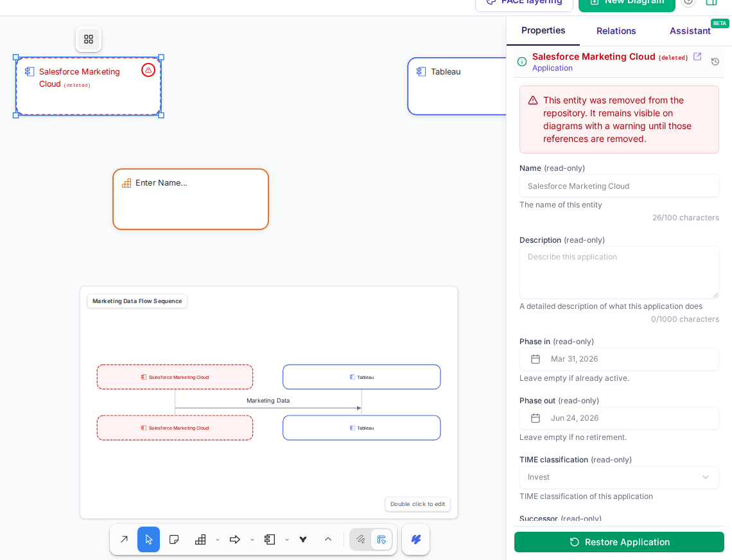Click the PACE layering button

524,3
